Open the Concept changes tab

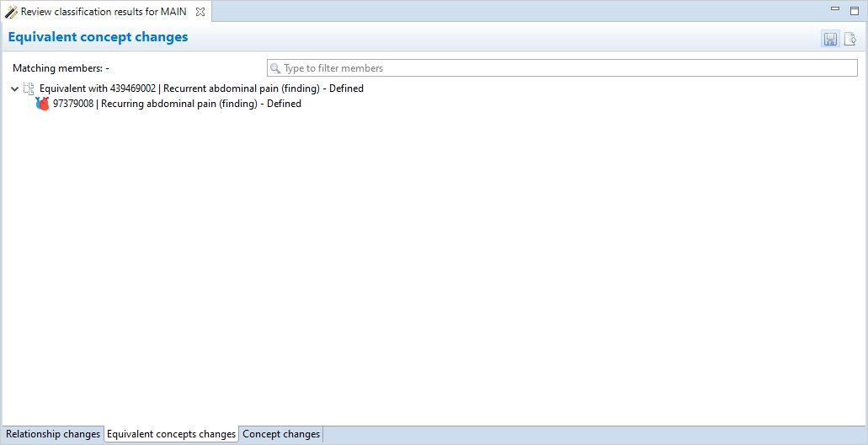[281, 435]
